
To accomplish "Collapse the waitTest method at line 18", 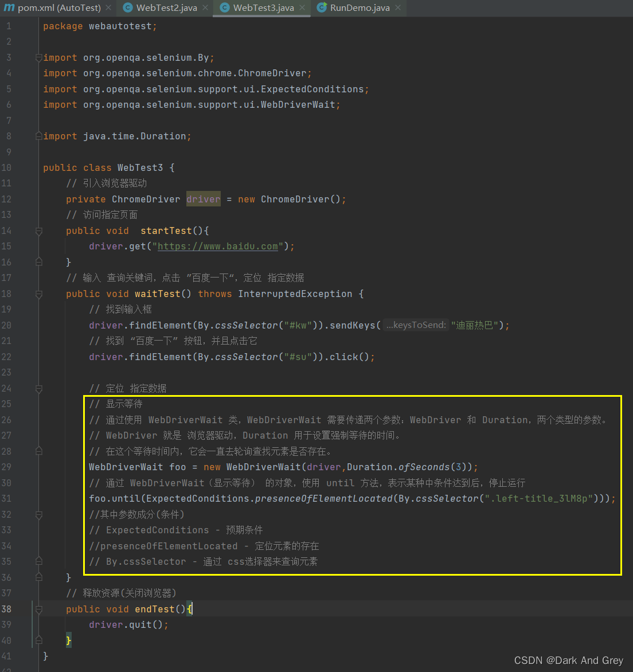I will coord(38,294).
